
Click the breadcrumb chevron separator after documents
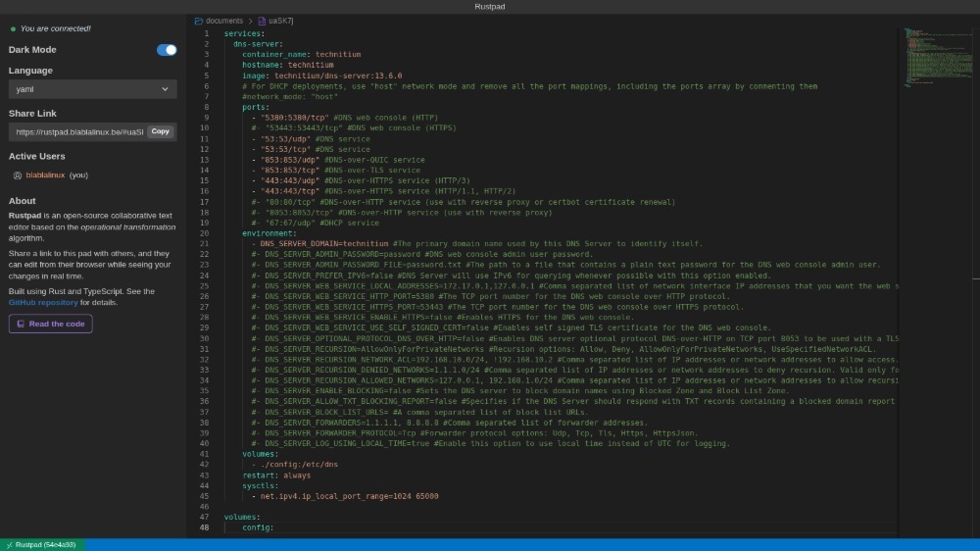coord(250,21)
